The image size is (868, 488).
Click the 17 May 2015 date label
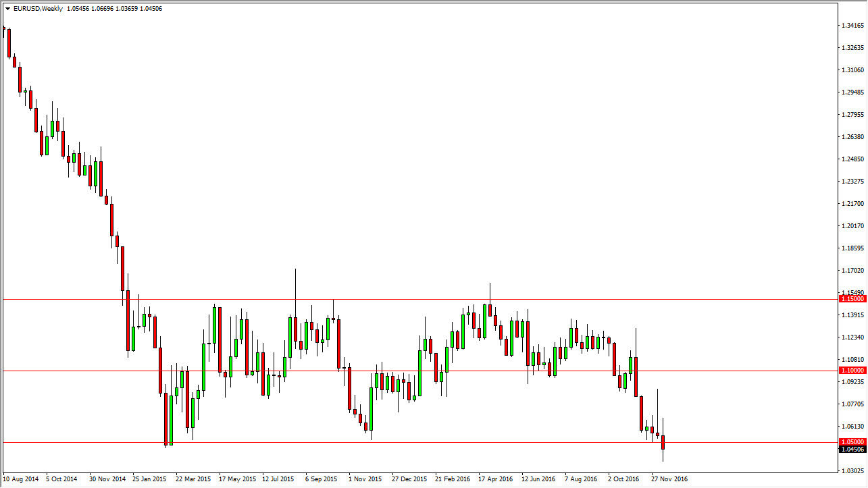pyautogui.click(x=236, y=479)
